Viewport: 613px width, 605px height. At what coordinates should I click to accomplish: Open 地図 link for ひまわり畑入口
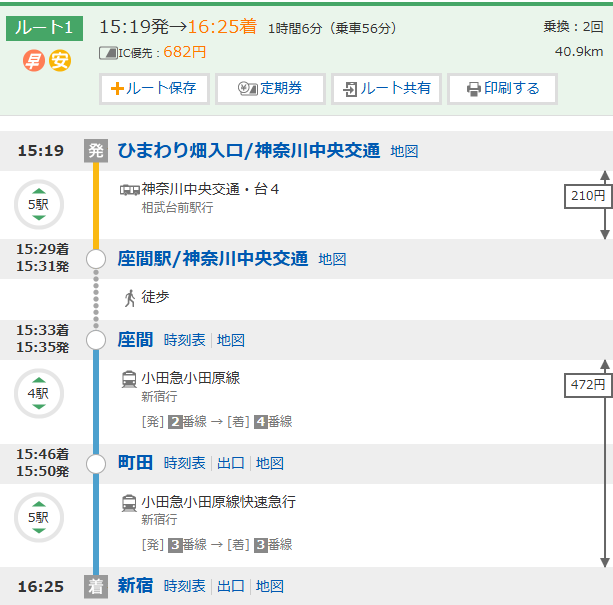click(404, 151)
